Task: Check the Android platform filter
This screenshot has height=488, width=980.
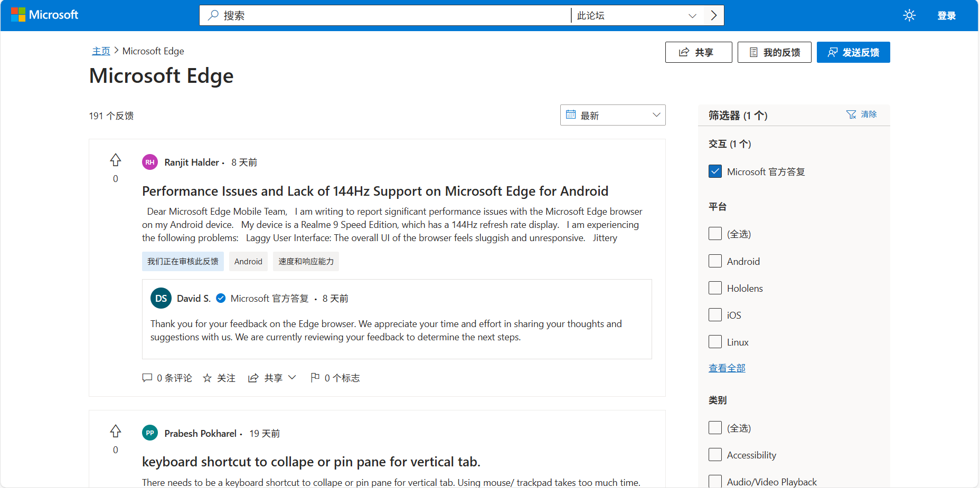Action: click(x=715, y=261)
